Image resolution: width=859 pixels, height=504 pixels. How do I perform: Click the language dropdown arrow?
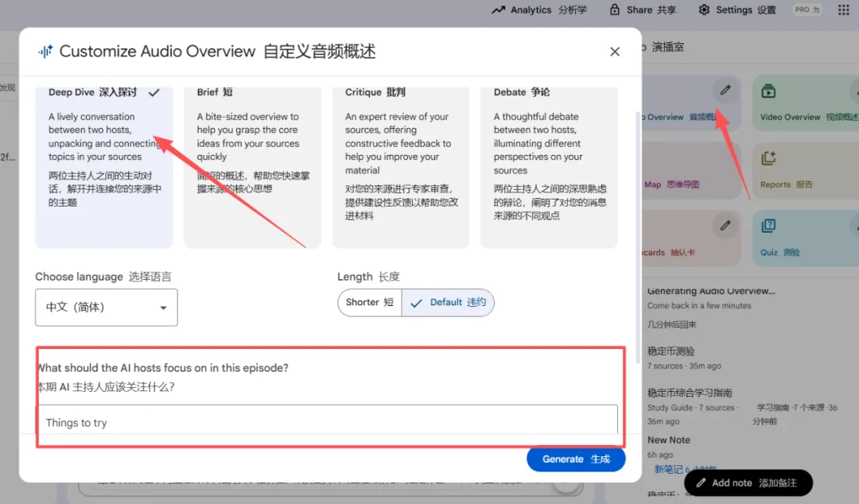163,308
